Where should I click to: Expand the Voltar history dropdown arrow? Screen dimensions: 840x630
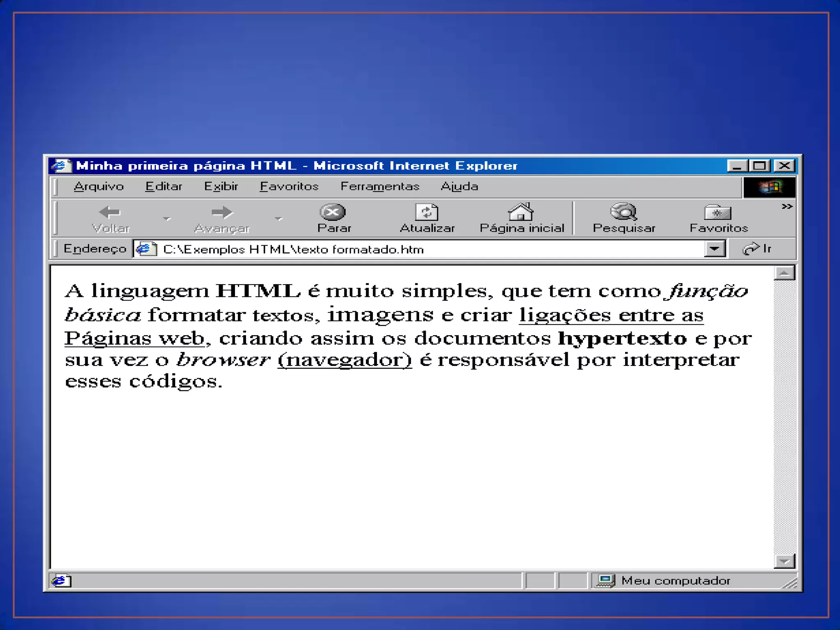point(167,219)
